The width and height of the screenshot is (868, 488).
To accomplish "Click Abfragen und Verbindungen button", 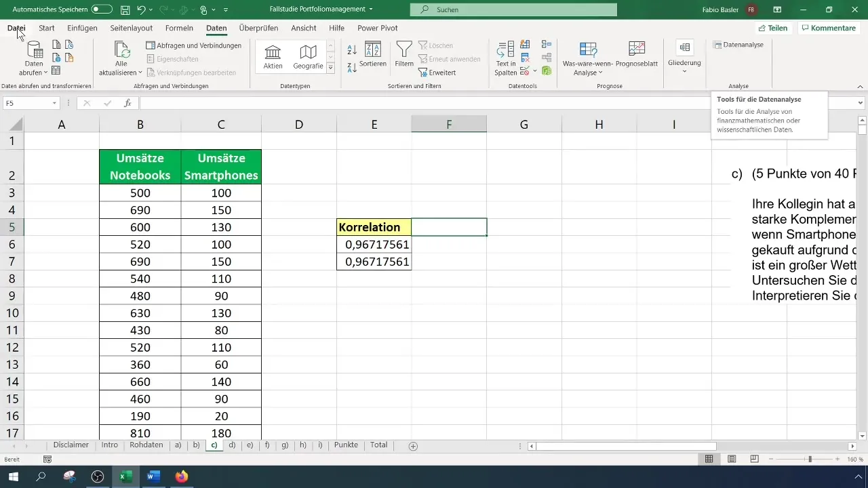I will click(194, 45).
